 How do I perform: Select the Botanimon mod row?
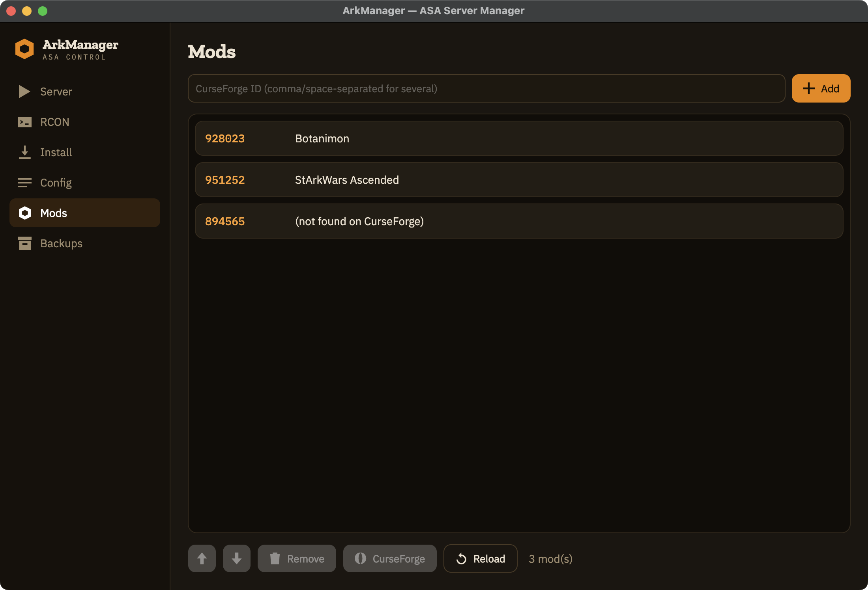click(519, 138)
